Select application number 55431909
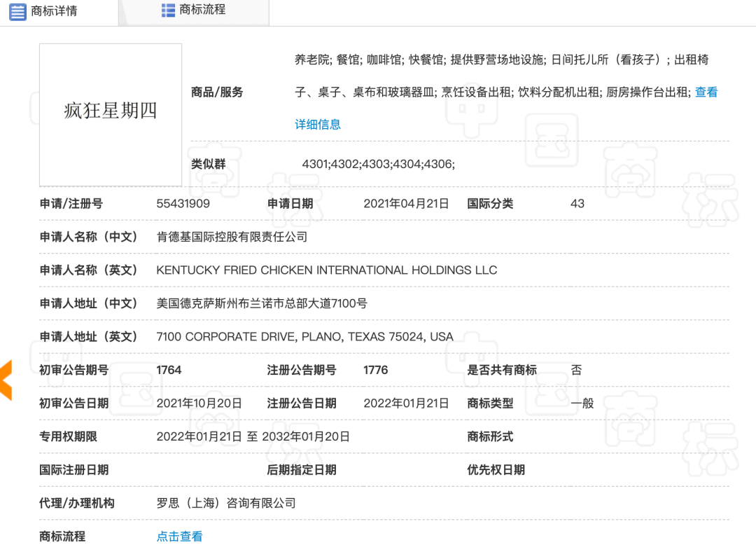Screen dimensions: 756x545 tap(183, 204)
